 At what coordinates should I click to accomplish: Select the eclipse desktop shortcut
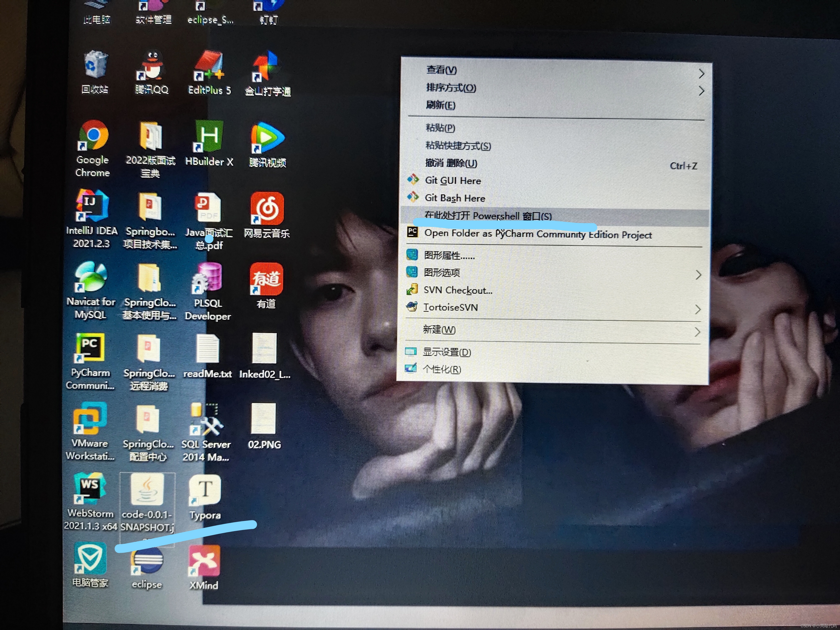(147, 562)
